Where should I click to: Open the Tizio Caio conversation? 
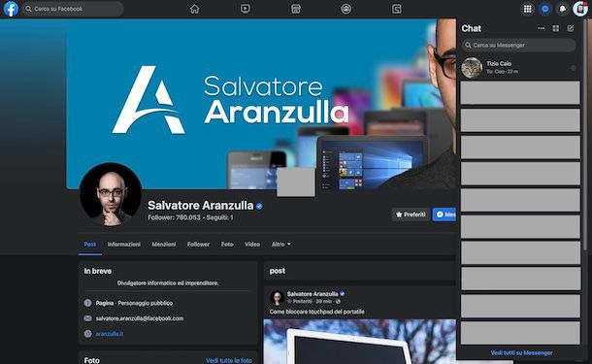(x=520, y=68)
